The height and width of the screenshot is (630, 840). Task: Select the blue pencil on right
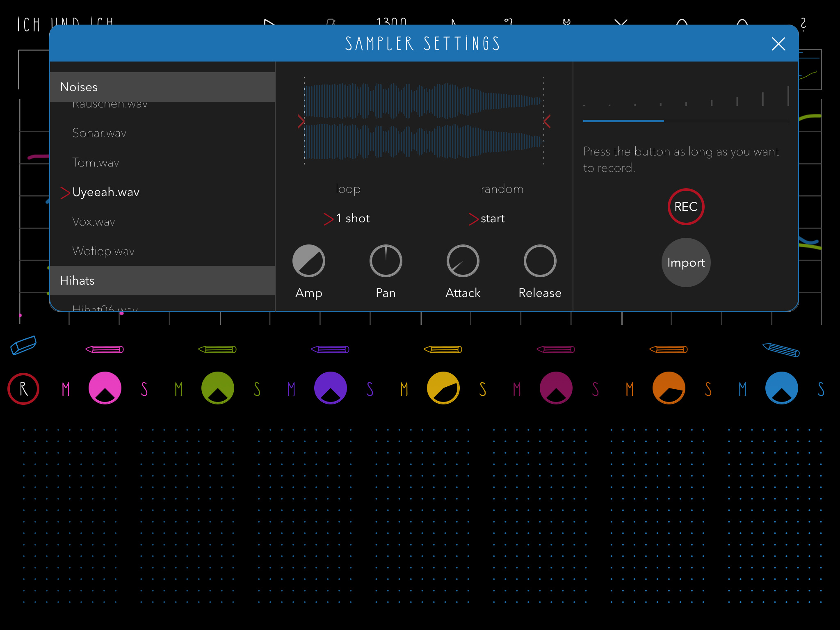(781, 350)
